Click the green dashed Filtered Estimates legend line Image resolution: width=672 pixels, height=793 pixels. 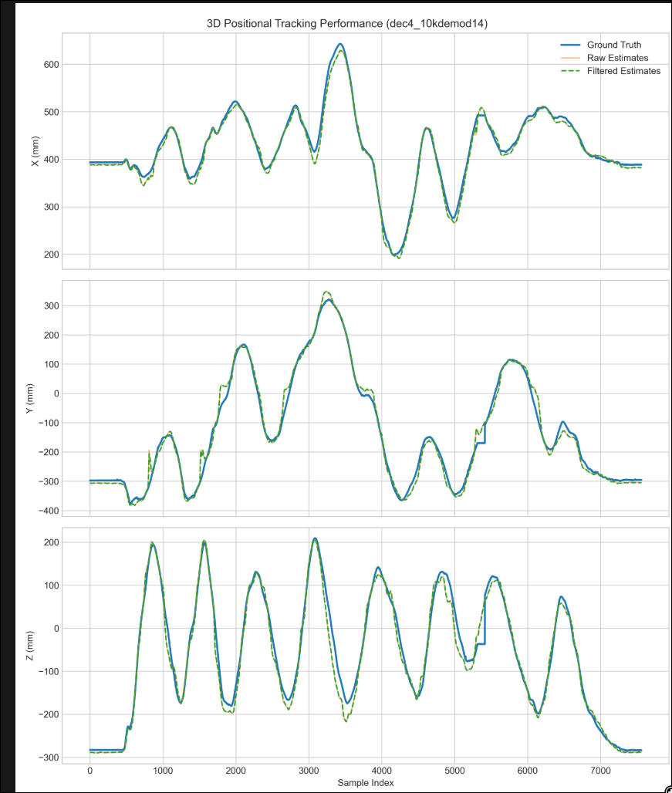click(566, 71)
